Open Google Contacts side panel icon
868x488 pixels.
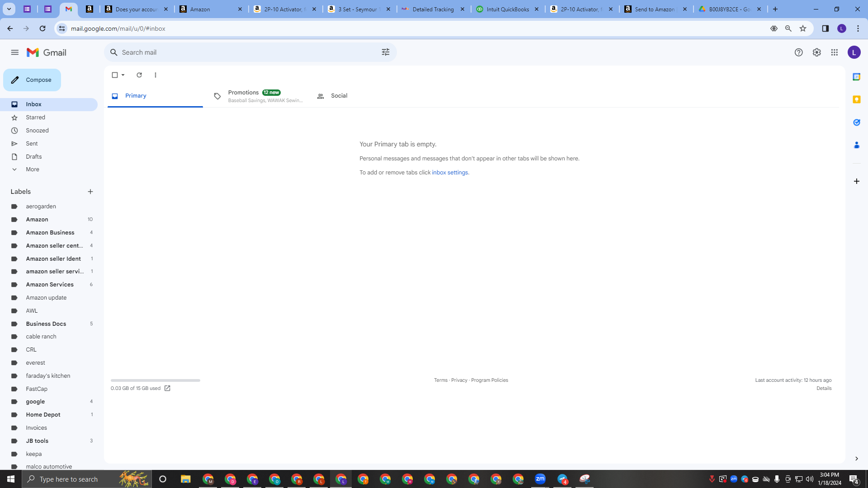[856, 145]
